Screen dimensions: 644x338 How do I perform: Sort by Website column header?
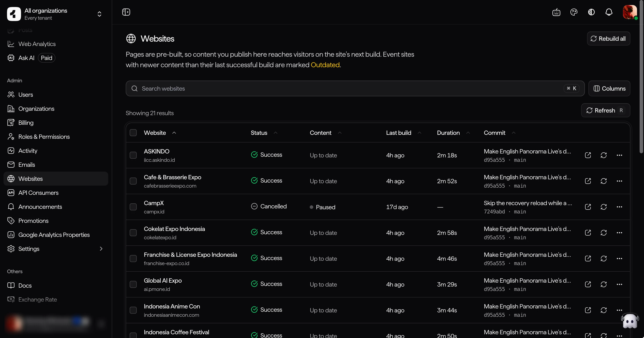click(160, 133)
